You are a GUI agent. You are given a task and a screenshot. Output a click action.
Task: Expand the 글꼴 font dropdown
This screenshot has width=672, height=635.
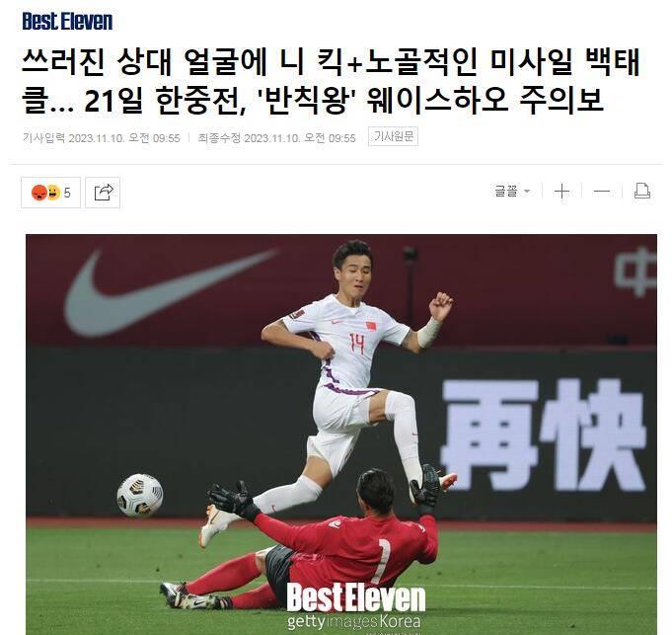[512, 192]
